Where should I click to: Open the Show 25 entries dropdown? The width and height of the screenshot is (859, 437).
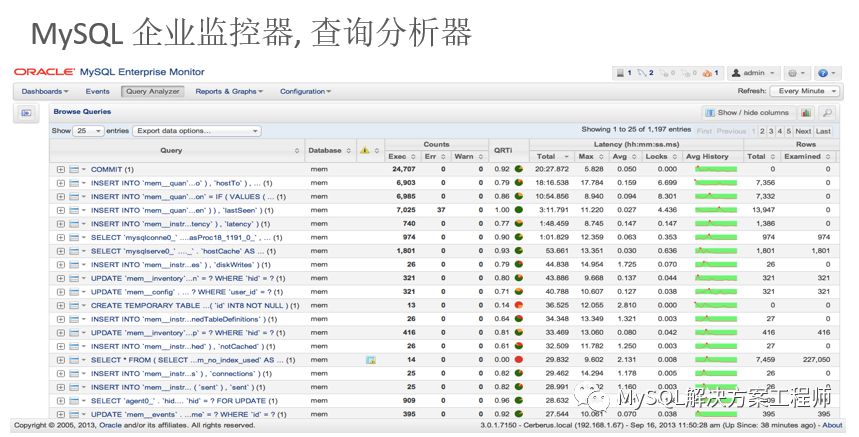click(x=89, y=131)
